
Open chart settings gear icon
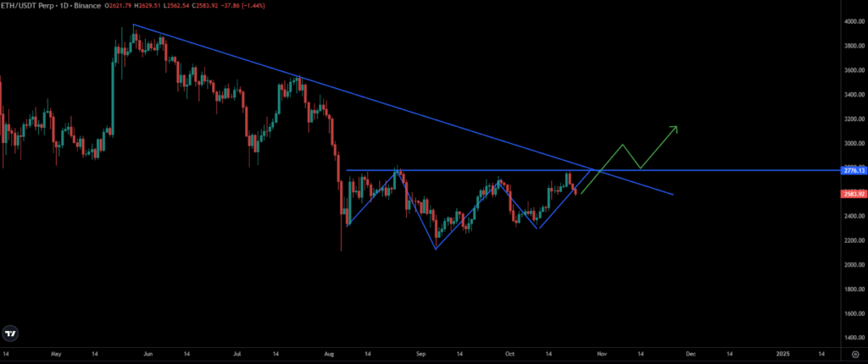click(x=855, y=355)
